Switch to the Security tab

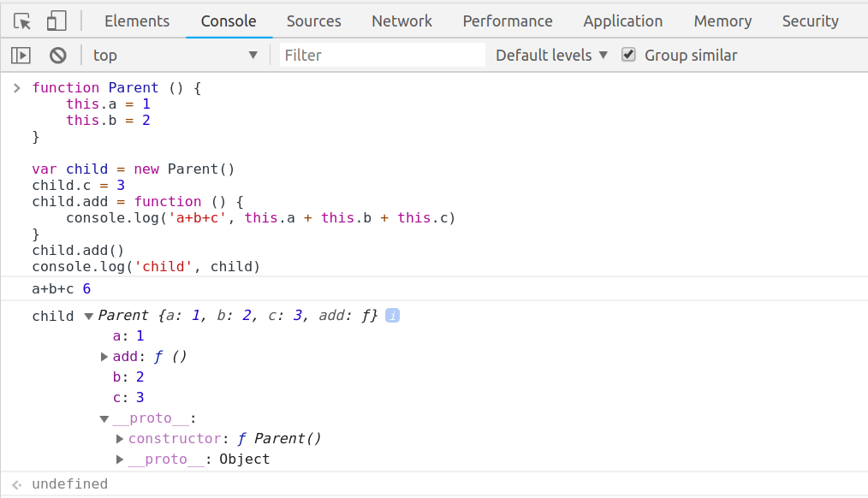810,21
